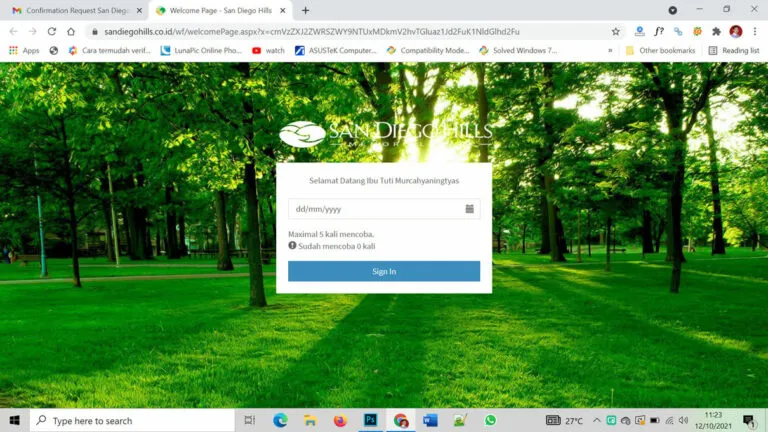The height and width of the screenshot is (432, 768).
Task: Bookmark this page with star icon
Action: pyautogui.click(x=615, y=31)
